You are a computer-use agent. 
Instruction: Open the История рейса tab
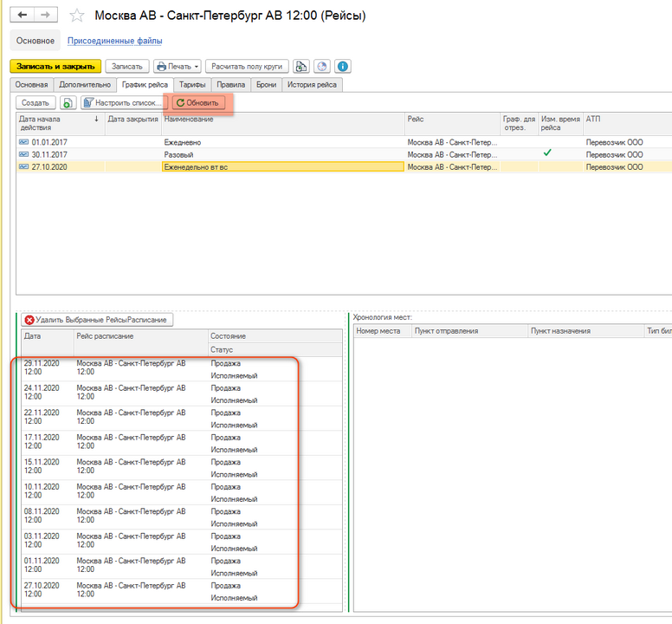click(x=312, y=85)
